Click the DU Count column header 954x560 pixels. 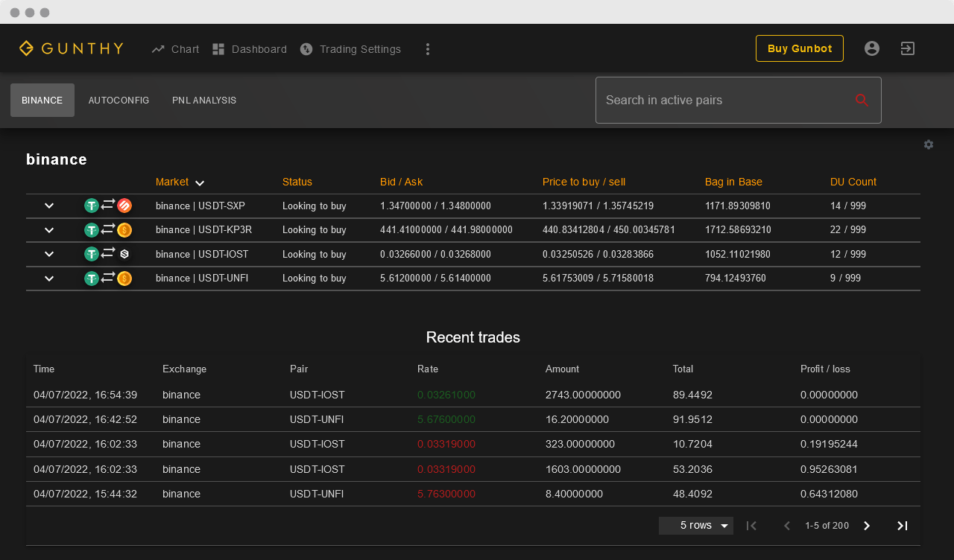[x=853, y=182]
